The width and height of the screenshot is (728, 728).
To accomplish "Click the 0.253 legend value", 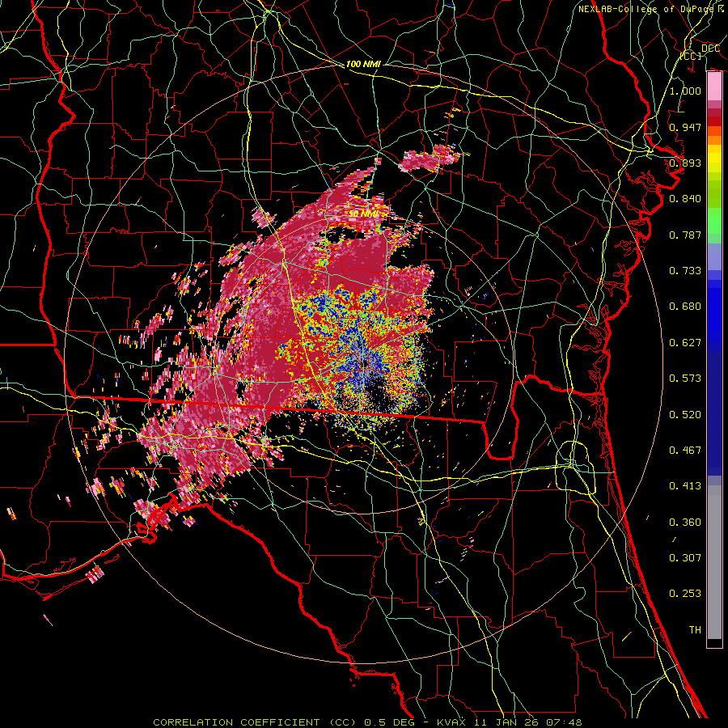I will point(685,594).
